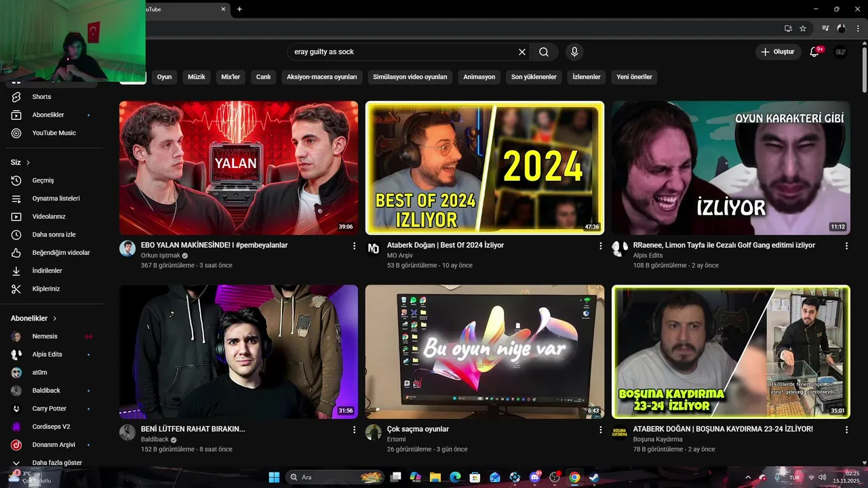Image resolution: width=868 pixels, height=488 pixels.
Task: Open Discord from taskbar
Action: (535, 477)
